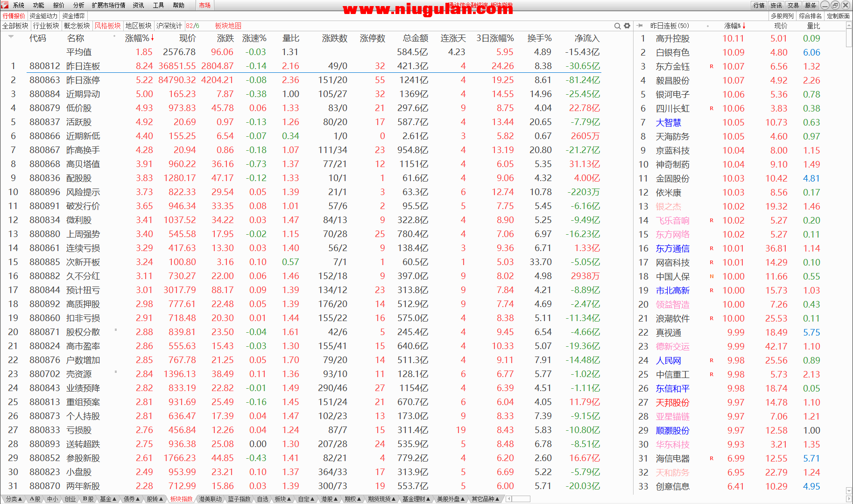The width and height of the screenshot is (853, 504).
Task: Open the 帮助 menu
Action: pyautogui.click(x=179, y=5)
